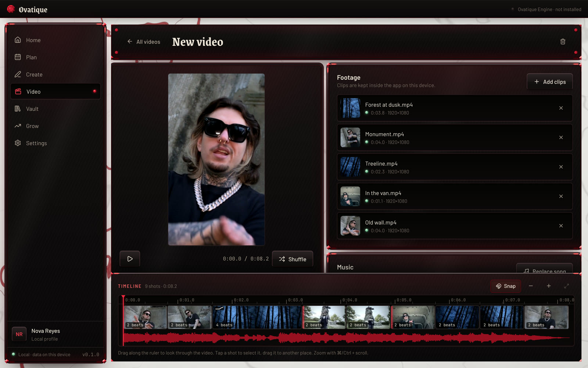The height and width of the screenshot is (368, 588).
Task: Select Old wall.mp4 thumbnail
Action: pyautogui.click(x=350, y=226)
